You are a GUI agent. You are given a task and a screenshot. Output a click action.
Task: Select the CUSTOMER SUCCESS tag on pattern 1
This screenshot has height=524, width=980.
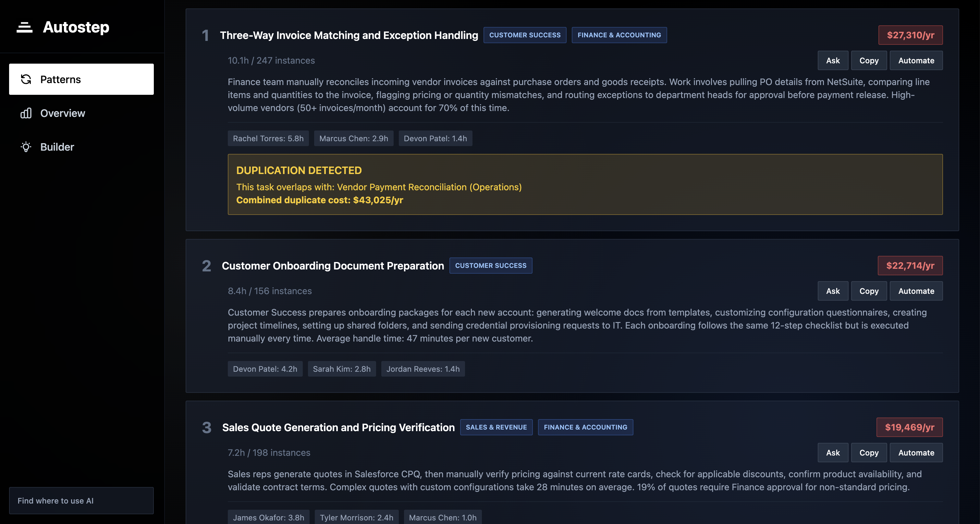(x=525, y=35)
